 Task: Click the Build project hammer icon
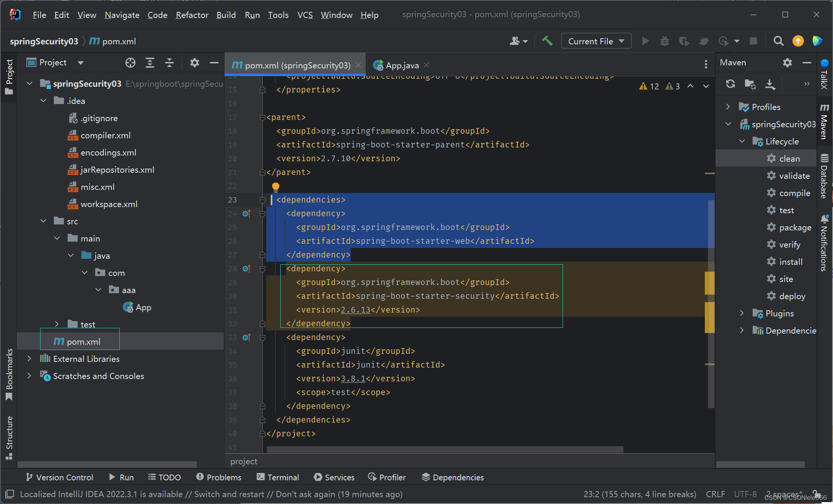pos(547,41)
